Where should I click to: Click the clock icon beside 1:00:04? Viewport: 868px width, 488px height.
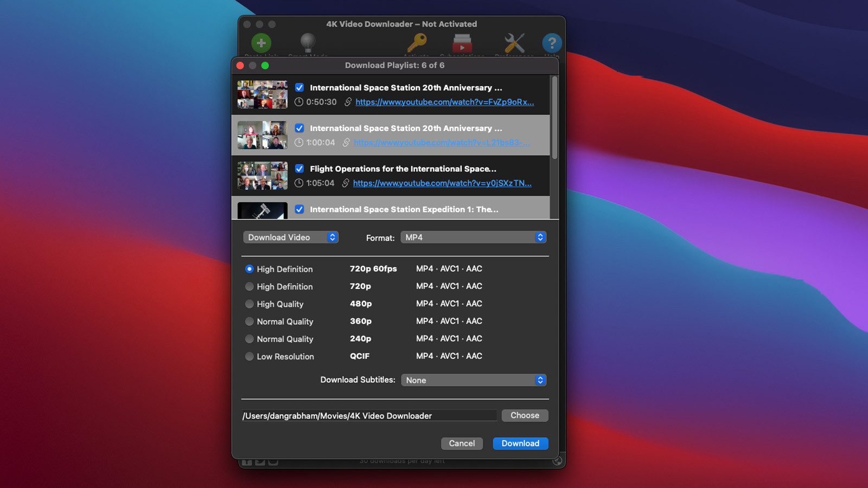pos(299,143)
